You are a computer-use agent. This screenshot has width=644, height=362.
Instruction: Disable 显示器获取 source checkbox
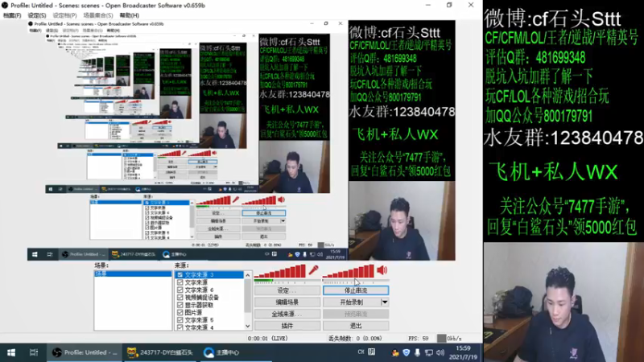[180, 305]
